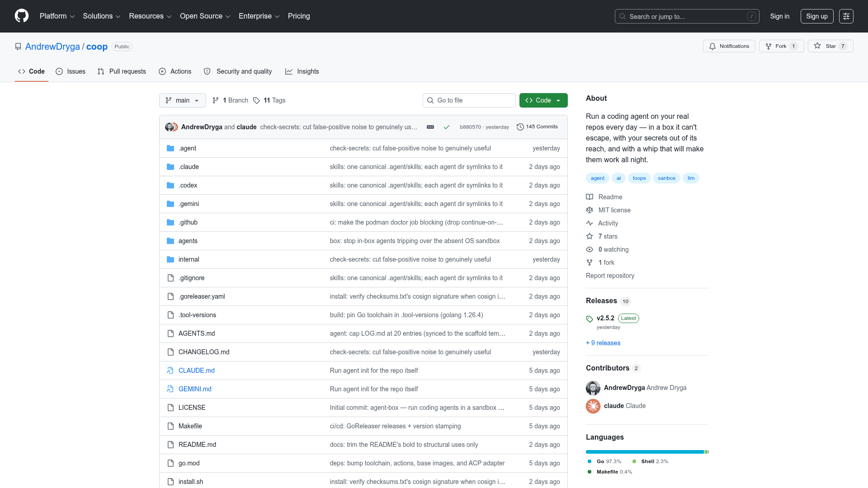Switch to the Issues tab
The height and width of the screenshot is (488, 868).
(71, 71)
